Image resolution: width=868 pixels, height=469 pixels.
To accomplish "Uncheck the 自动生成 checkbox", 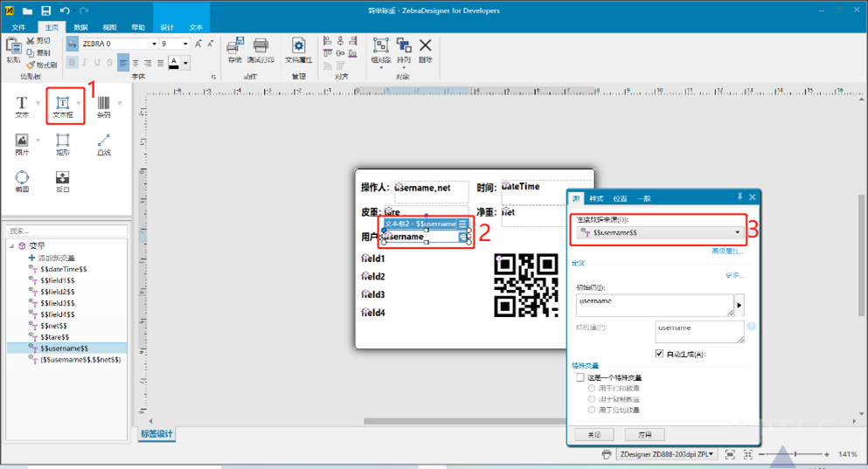I will [660, 354].
